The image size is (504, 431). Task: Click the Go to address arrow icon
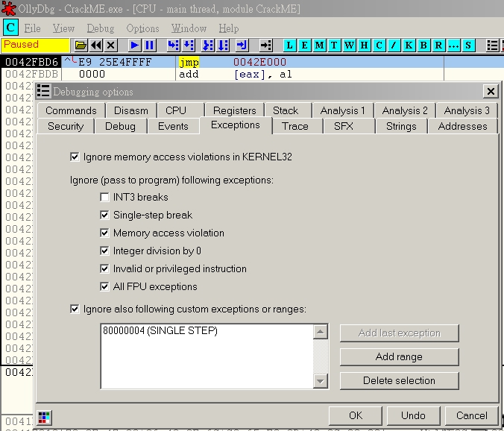266,45
